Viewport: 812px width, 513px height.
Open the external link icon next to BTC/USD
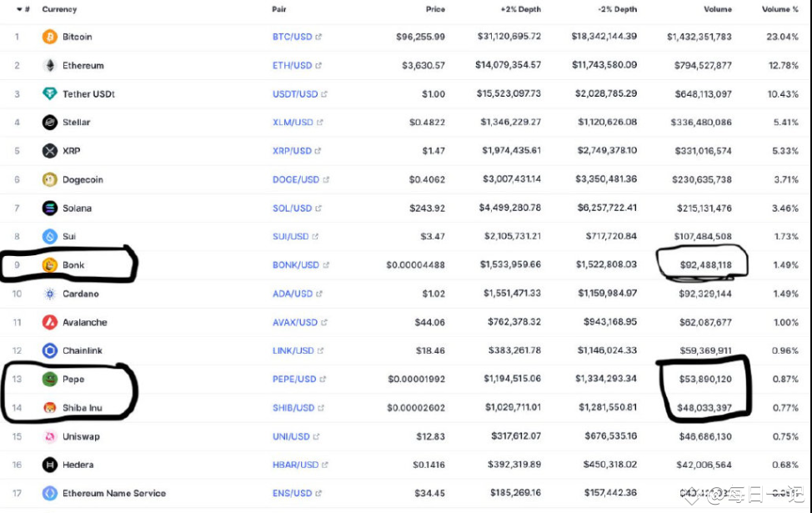click(x=319, y=37)
